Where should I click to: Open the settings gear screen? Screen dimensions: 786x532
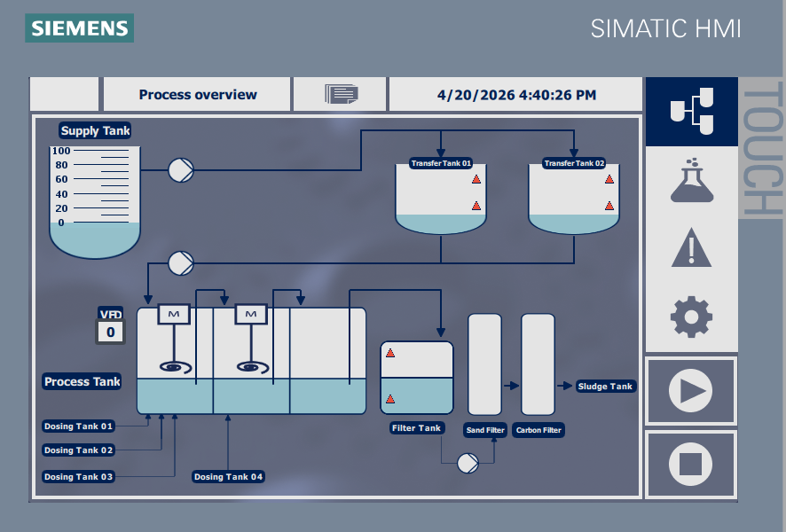click(x=691, y=317)
